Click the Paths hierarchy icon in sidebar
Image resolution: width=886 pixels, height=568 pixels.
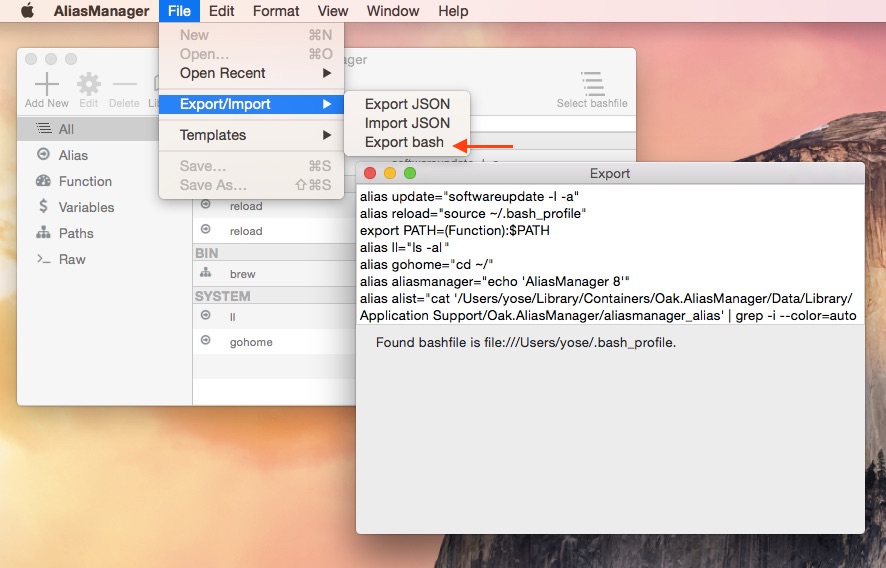coord(43,232)
